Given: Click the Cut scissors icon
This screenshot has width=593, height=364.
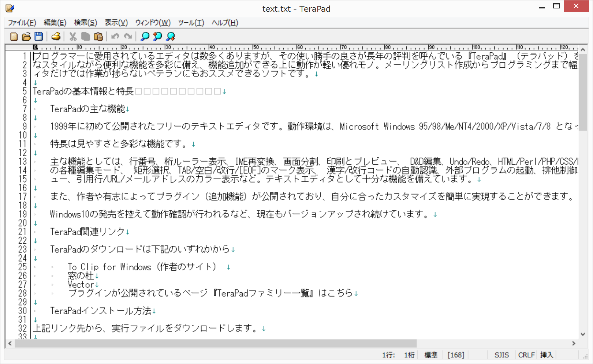Looking at the screenshot, I should pyautogui.click(x=73, y=36).
